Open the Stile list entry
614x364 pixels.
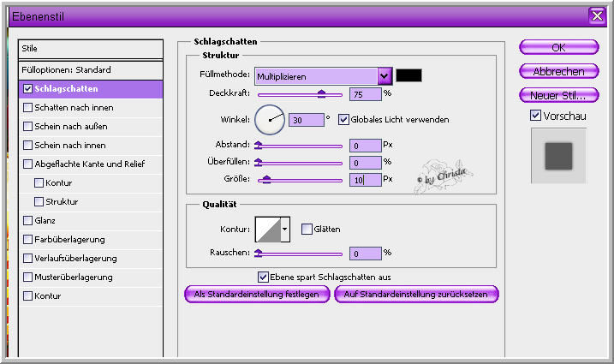coord(91,49)
